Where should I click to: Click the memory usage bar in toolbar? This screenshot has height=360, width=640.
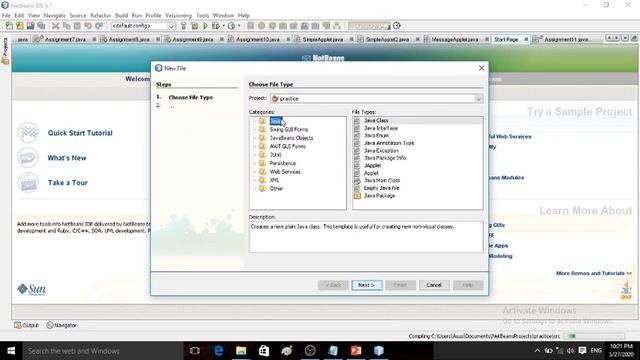pos(369,26)
